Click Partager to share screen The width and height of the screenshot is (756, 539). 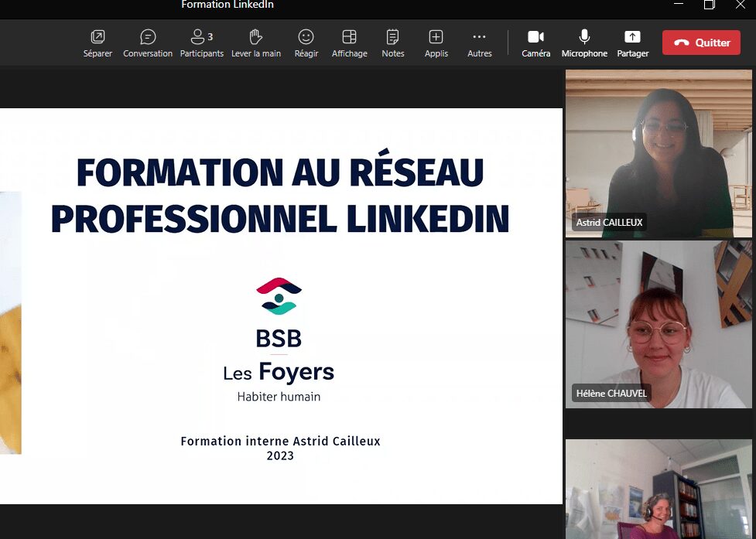pyautogui.click(x=632, y=43)
